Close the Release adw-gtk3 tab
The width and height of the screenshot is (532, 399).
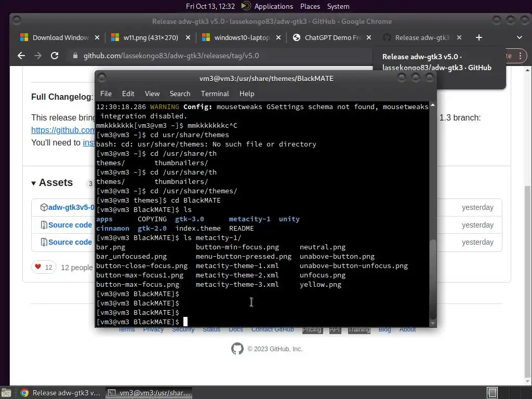click(x=459, y=37)
